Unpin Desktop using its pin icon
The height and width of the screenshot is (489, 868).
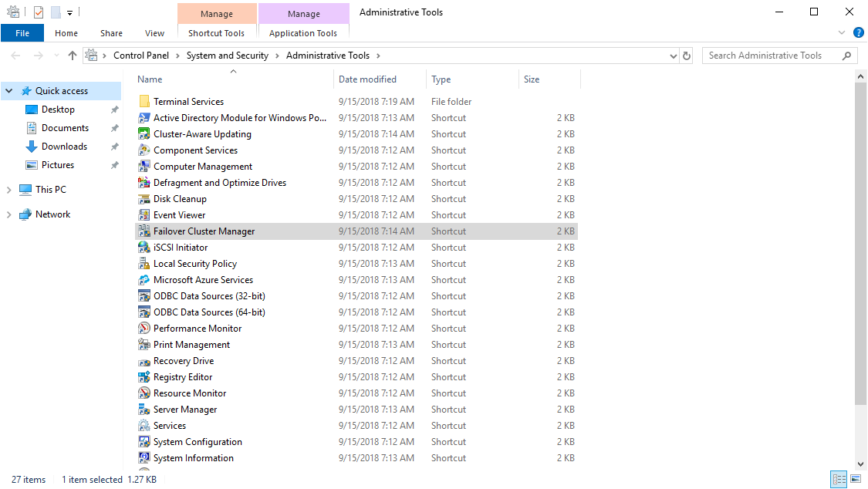115,110
